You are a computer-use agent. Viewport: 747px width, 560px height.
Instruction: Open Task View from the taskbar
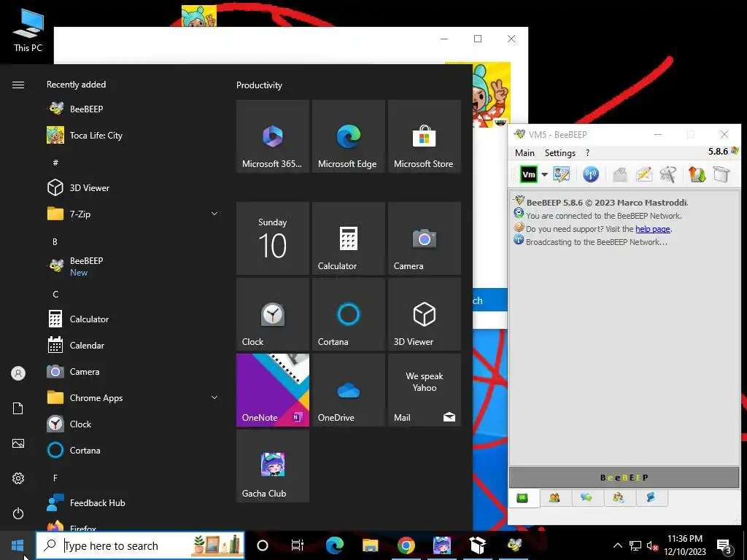(x=298, y=545)
